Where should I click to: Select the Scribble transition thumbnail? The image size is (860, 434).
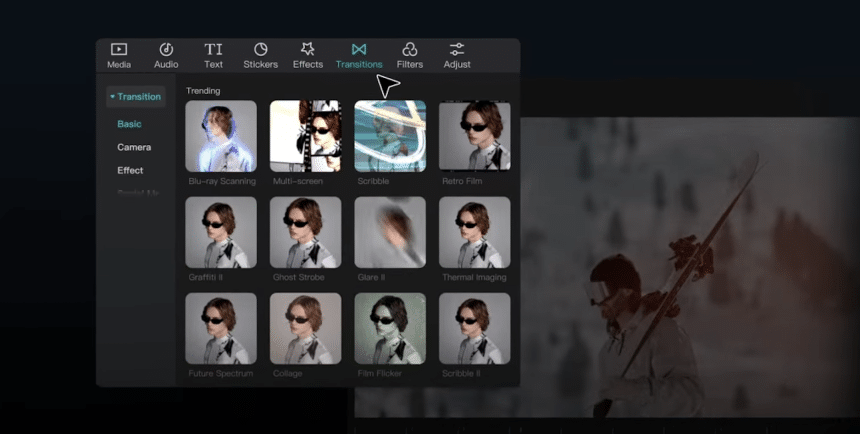(390, 136)
